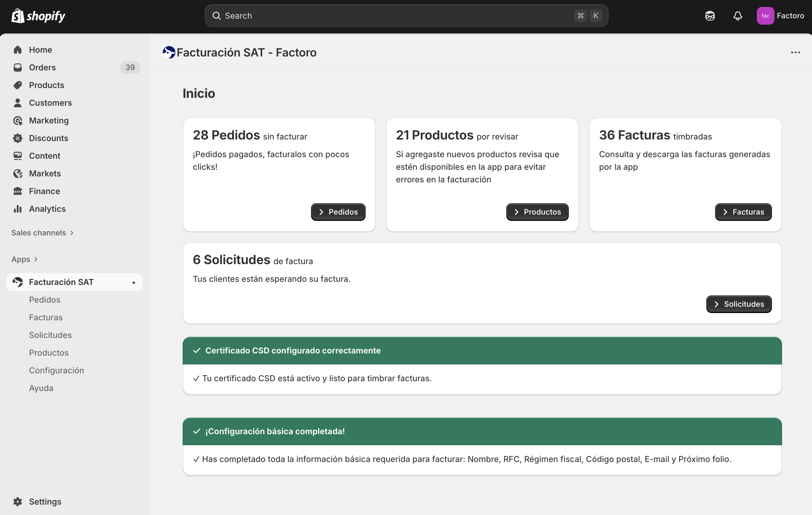
Task: Expand the Apps section chevron
Action: pos(36,259)
